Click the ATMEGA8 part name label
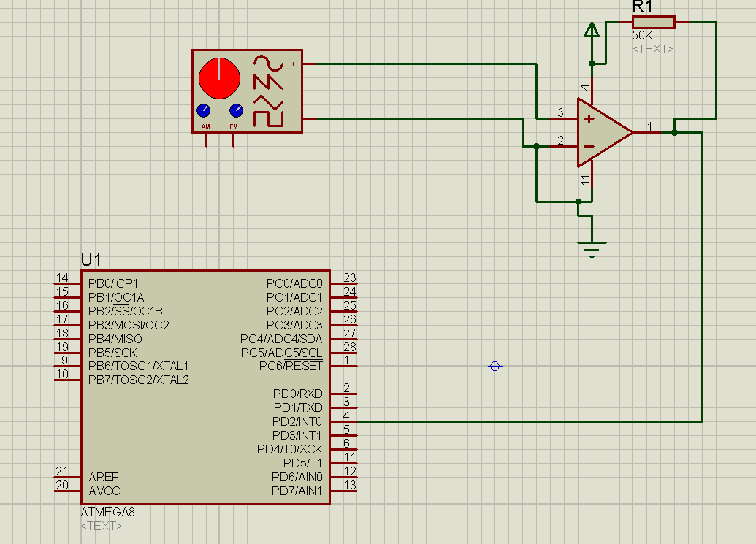The height and width of the screenshot is (544, 756). (107, 513)
